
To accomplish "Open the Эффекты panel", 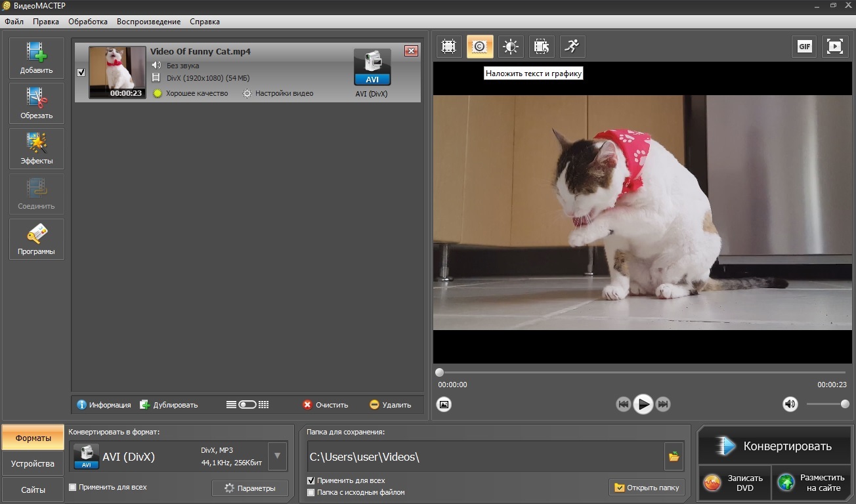I will pos(37,149).
